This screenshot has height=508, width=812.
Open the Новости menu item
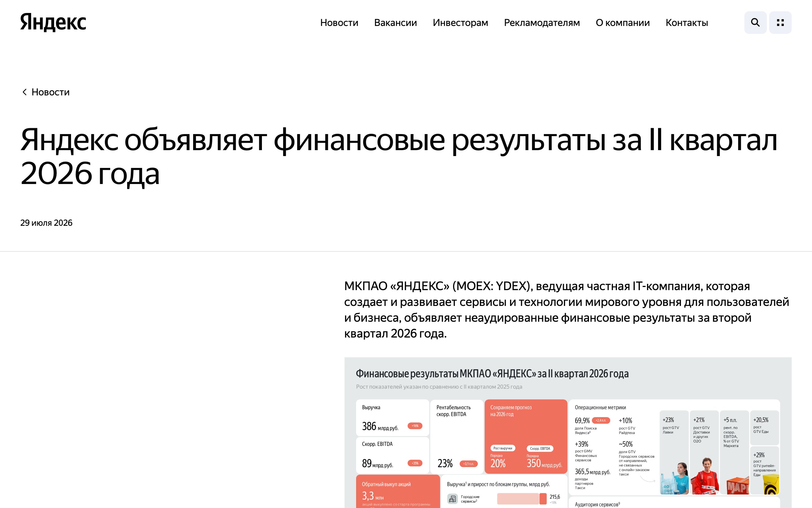(339, 23)
